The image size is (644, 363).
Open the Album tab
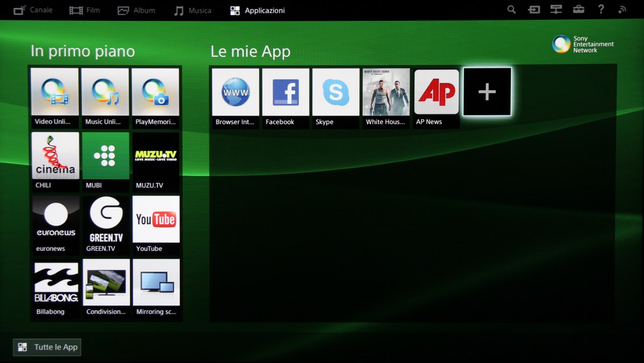pyautogui.click(x=136, y=10)
